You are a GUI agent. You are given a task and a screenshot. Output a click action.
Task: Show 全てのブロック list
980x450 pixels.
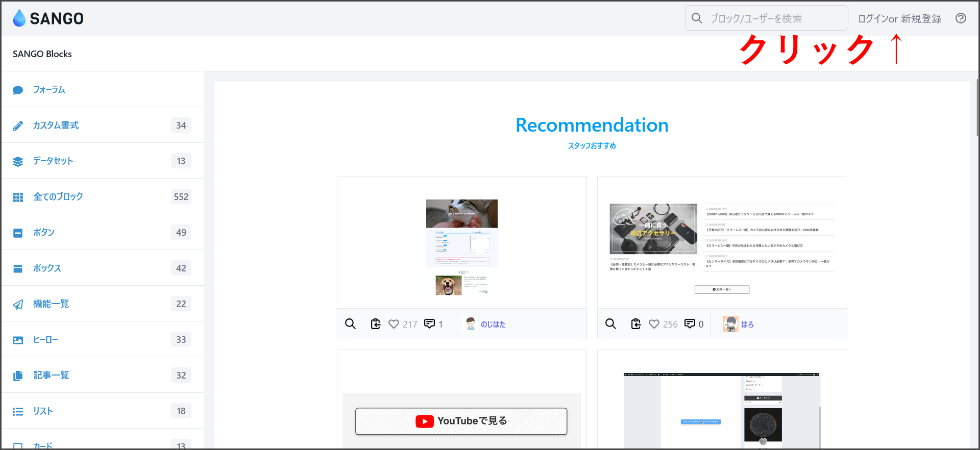point(58,197)
